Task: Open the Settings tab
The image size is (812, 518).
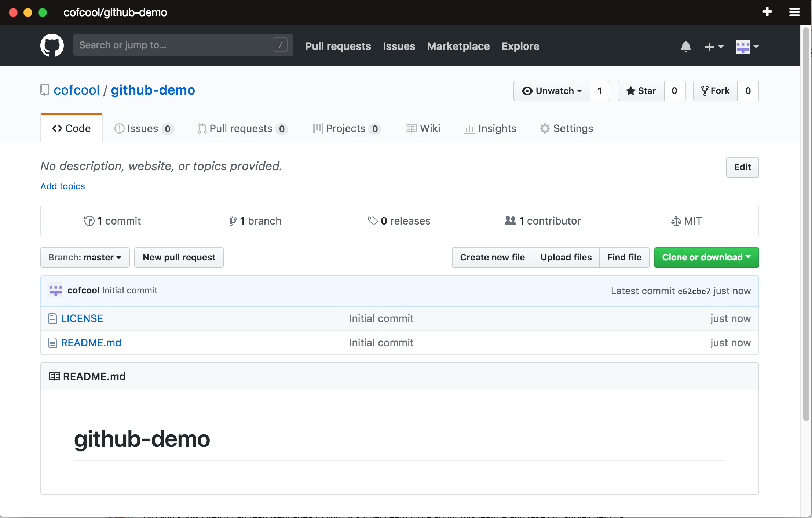Action: pos(566,128)
